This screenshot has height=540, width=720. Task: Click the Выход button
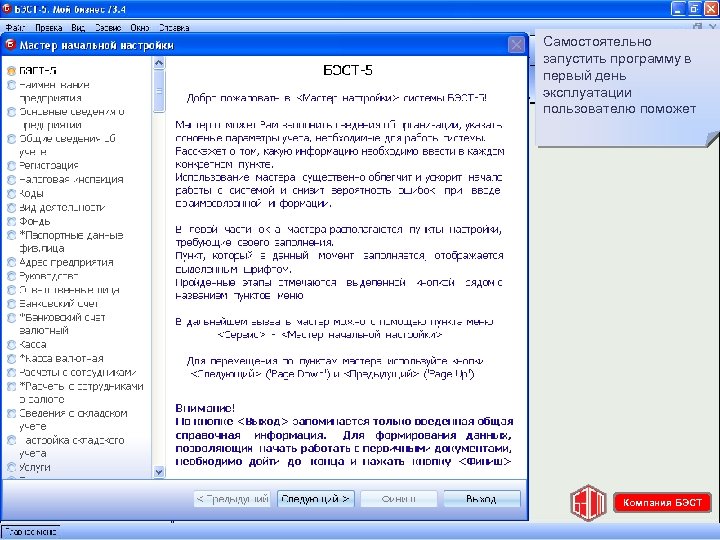(482, 499)
